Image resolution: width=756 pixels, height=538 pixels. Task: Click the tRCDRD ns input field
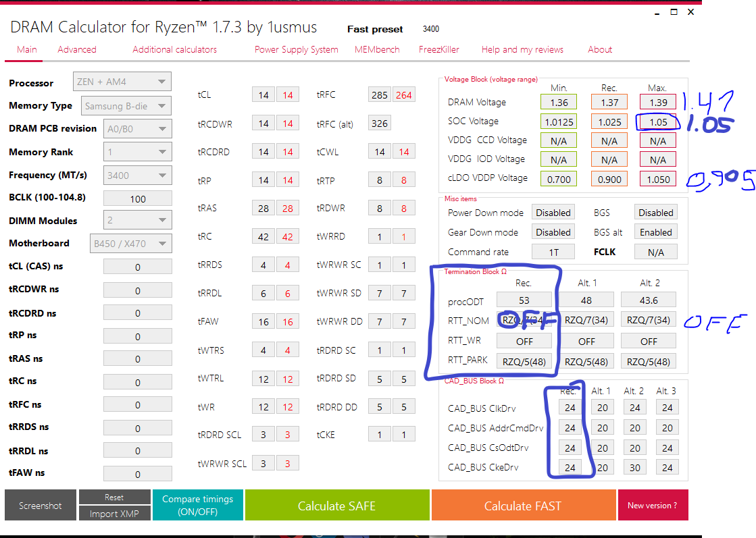[137, 313]
